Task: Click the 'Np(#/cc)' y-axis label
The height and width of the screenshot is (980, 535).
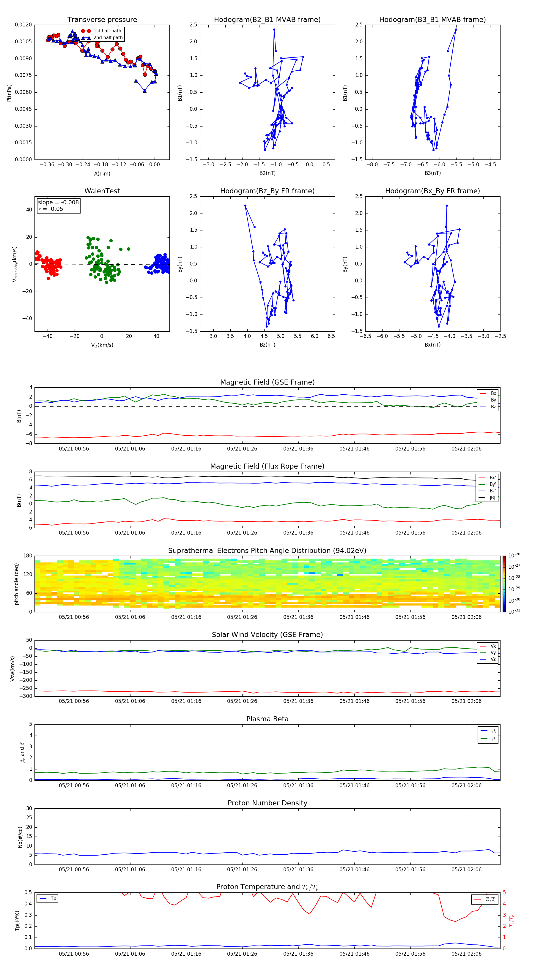Action: point(20,837)
